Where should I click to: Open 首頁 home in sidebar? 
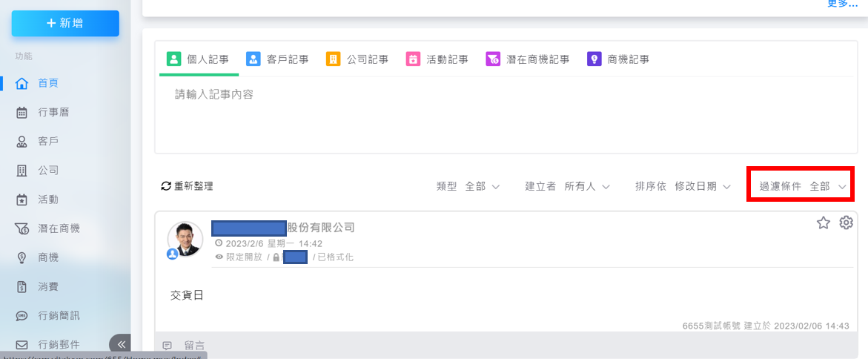(48, 83)
